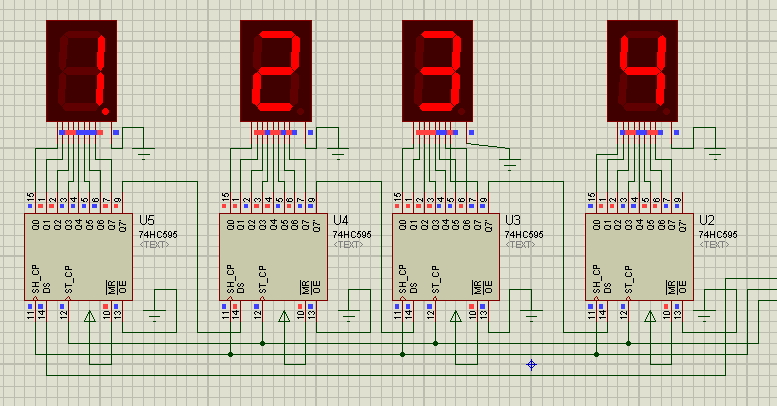Click the 74HC595 value label beside U2
777x406 pixels.
718,234
